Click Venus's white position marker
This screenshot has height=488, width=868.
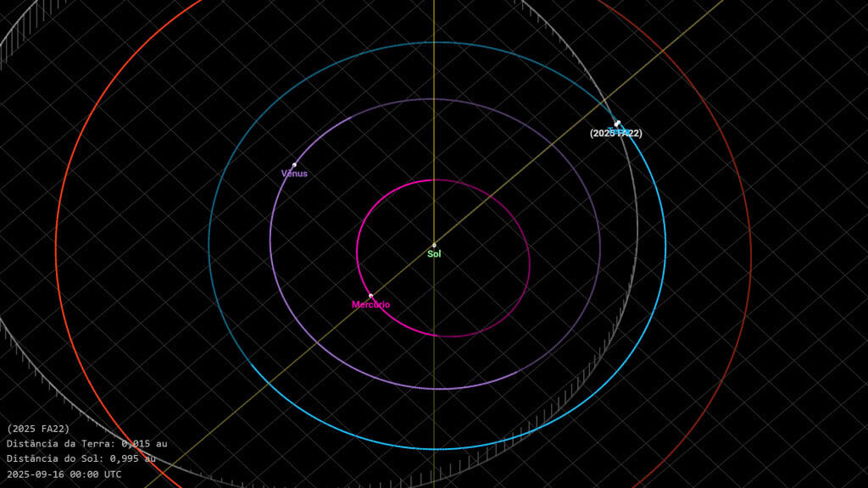pyautogui.click(x=294, y=165)
